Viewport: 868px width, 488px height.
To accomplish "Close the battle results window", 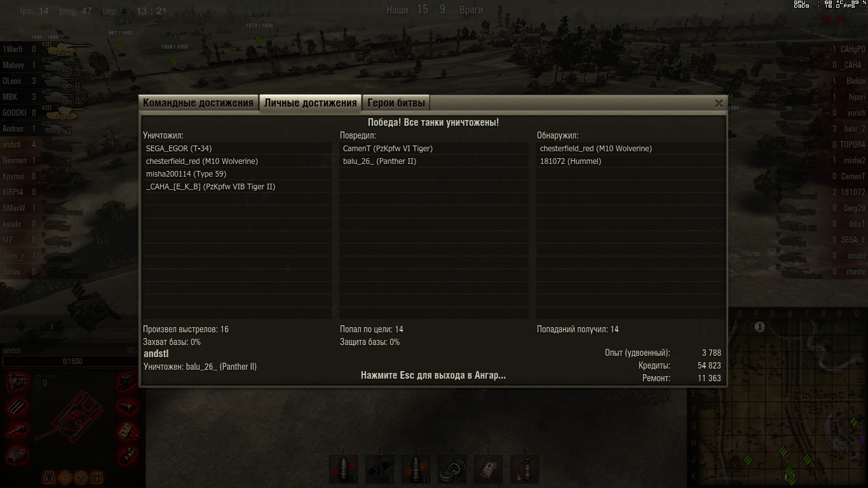I will pyautogui.click(x=719, y=103).
